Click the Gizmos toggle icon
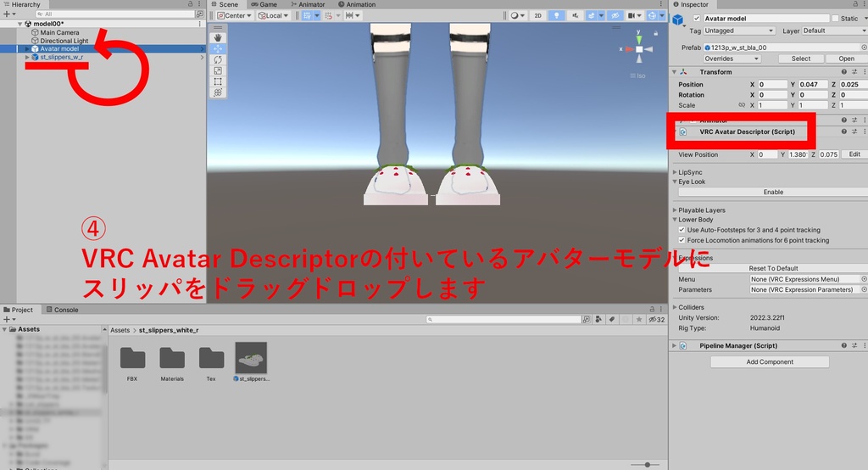Viewport: 868px width, 470px height. tap(652, 15)
